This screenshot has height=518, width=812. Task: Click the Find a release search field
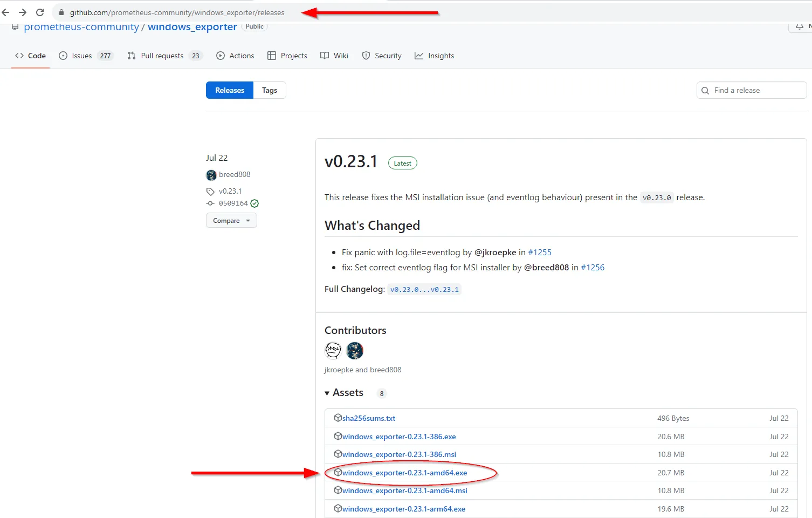tap(755, 90)
